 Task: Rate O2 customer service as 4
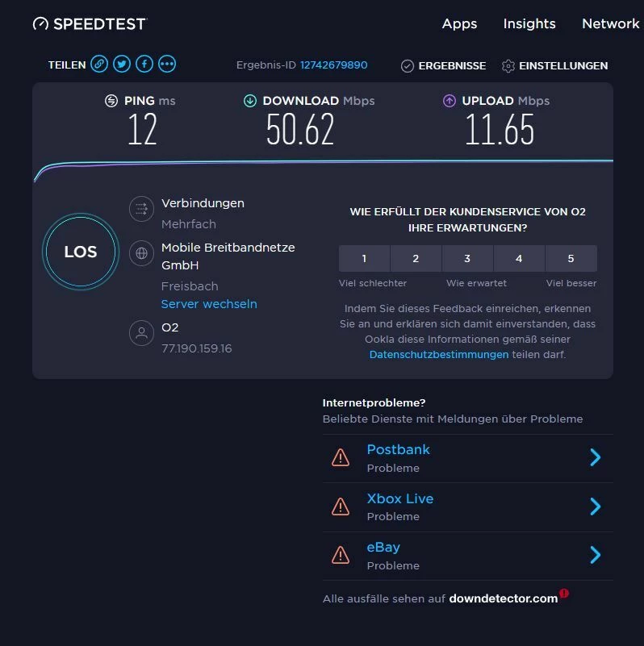click(x=519, y=259)
